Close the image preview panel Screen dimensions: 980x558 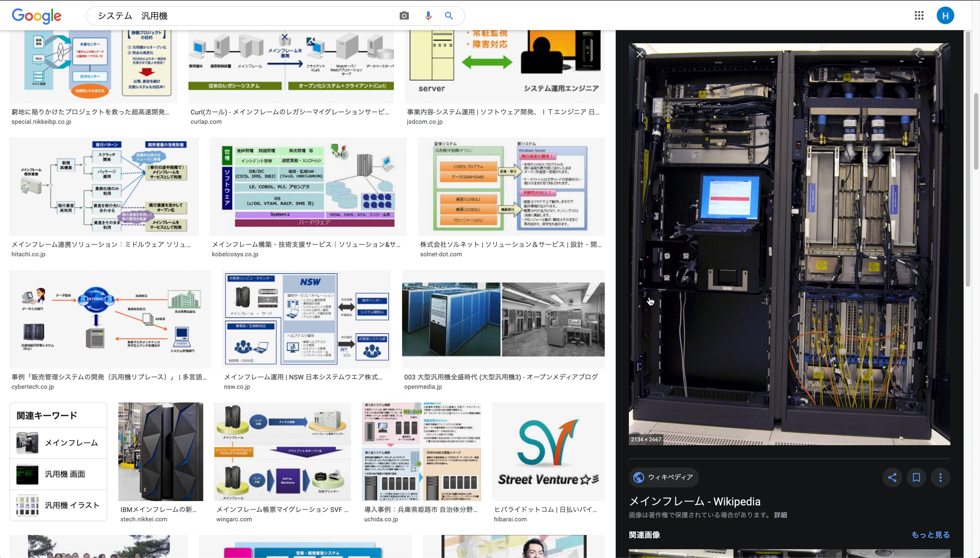point(640,54)
